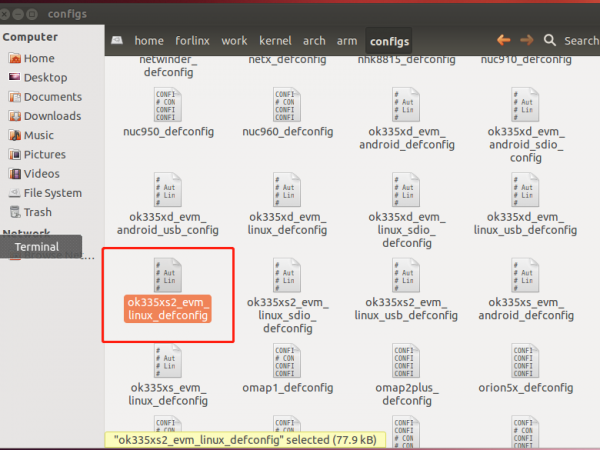
Task: Open Pictures from the sidebar
Action: [x=45, y=154]
